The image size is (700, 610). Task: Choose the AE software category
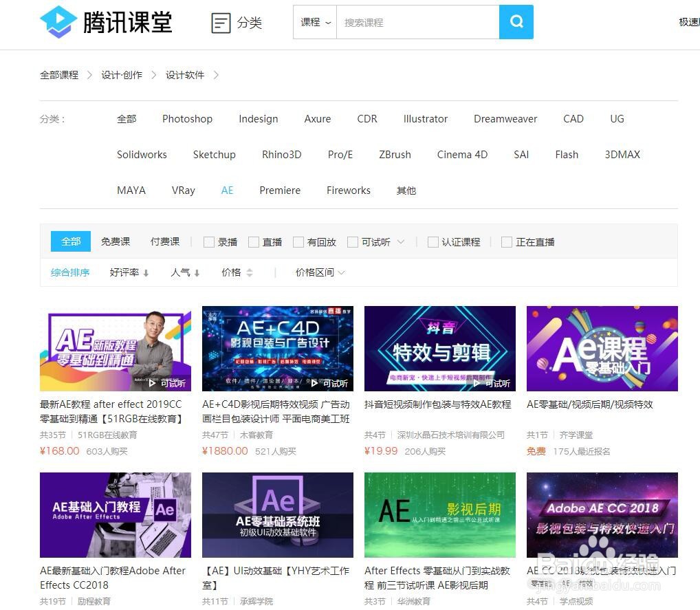227,190
